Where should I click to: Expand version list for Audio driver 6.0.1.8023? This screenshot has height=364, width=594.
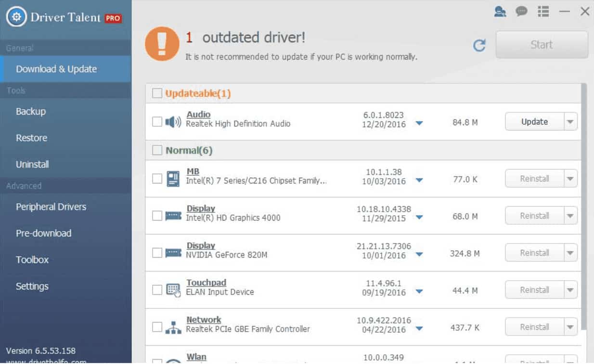419,124
